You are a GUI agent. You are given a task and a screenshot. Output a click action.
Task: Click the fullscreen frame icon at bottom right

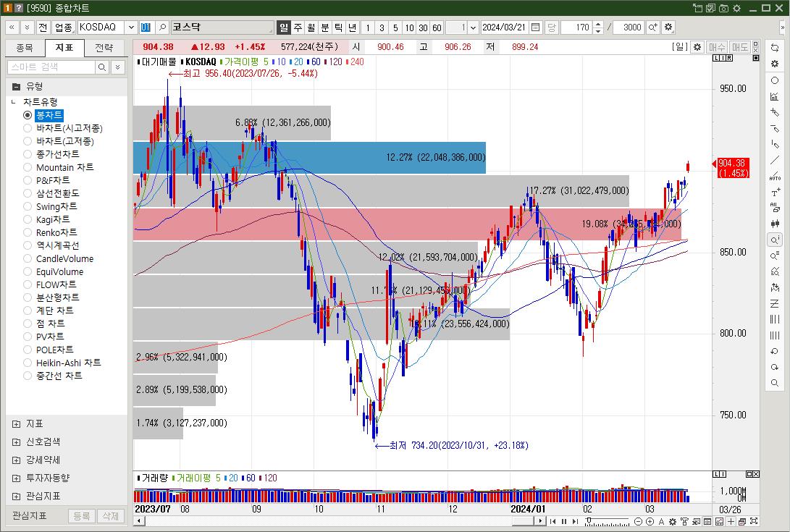(755, 521)
